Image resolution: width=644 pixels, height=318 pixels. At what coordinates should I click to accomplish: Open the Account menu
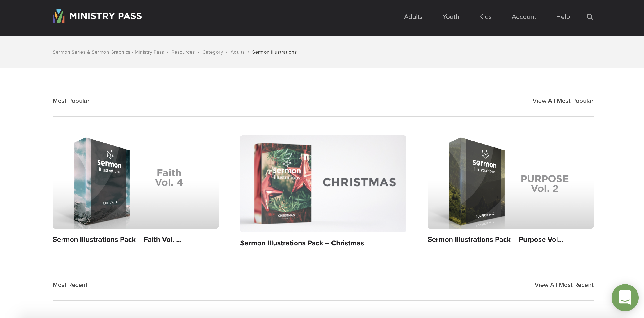tap(524, 17)
